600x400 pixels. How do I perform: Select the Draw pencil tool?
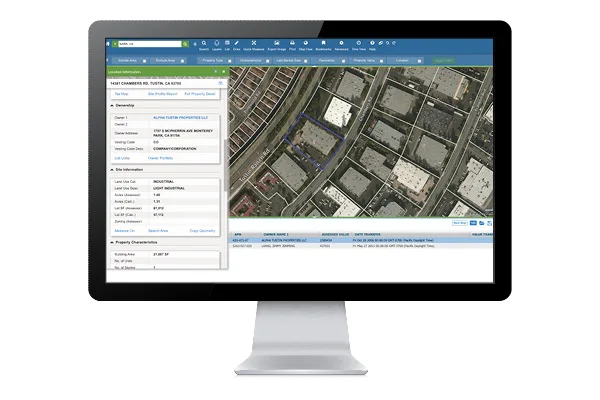click(236, 46)
